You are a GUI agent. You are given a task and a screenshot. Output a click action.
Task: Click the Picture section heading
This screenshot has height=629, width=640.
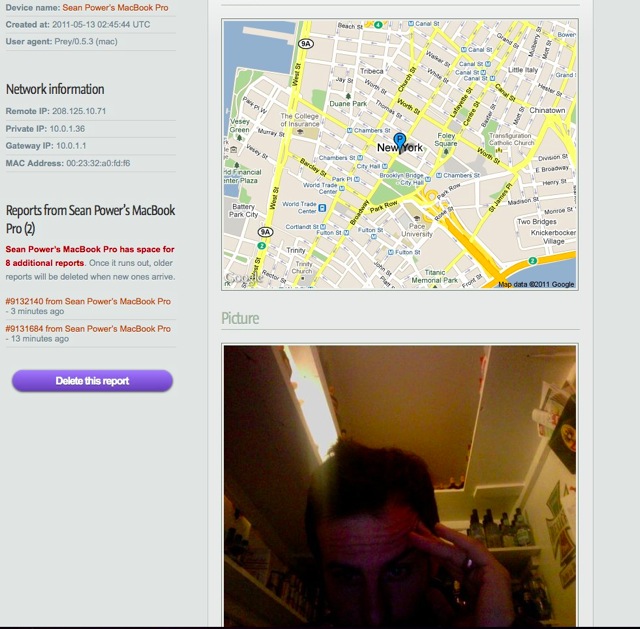(240, 318)
